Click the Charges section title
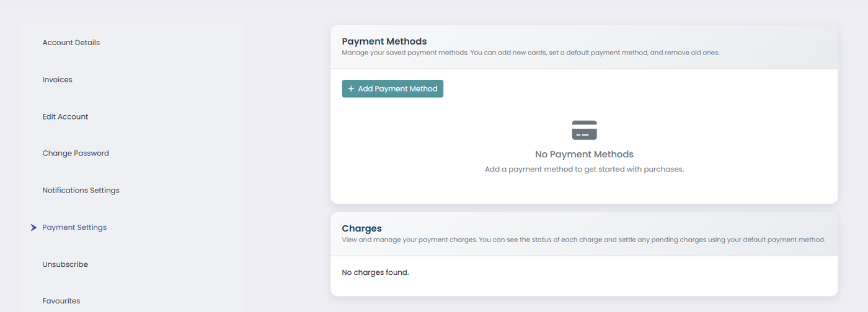The height and width of the screenshot is (312, 868). tap(361, 228)
